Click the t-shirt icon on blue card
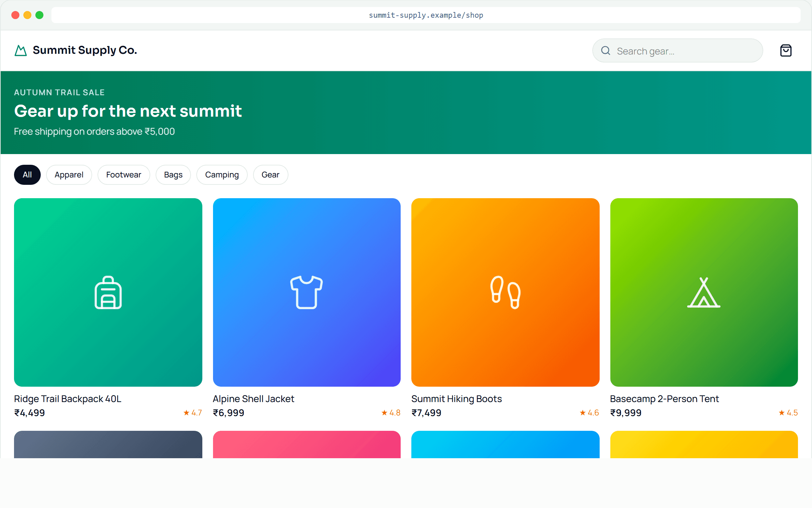 coord(307,292)
